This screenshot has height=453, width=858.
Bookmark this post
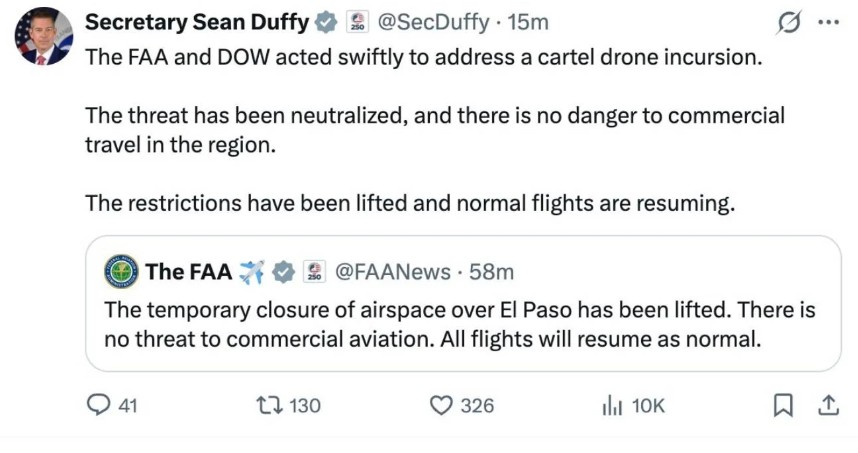click(785, 405)
